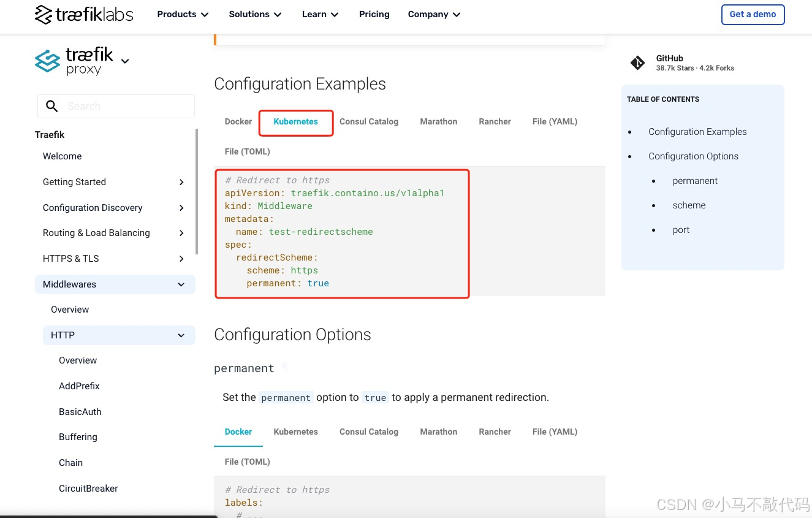The height and width of the screenshot is (518, 812).
Task: Expand the Getting Started section
Action: point(181,182)
